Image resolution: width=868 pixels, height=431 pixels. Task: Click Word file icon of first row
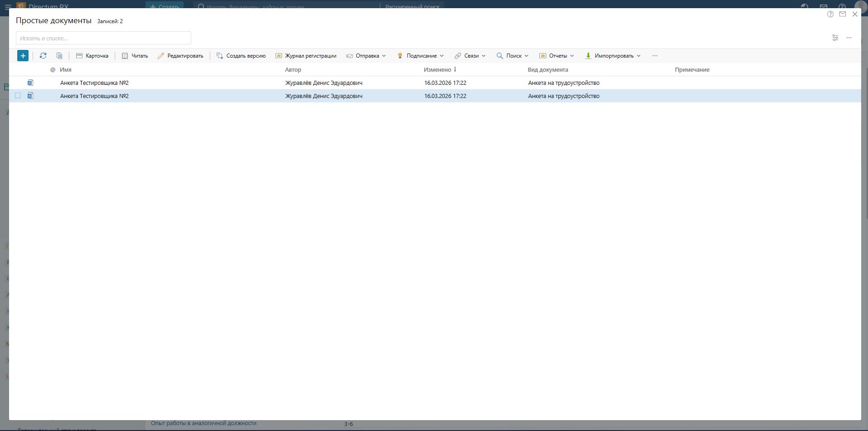pyautogui.click(x=30, y=83)
